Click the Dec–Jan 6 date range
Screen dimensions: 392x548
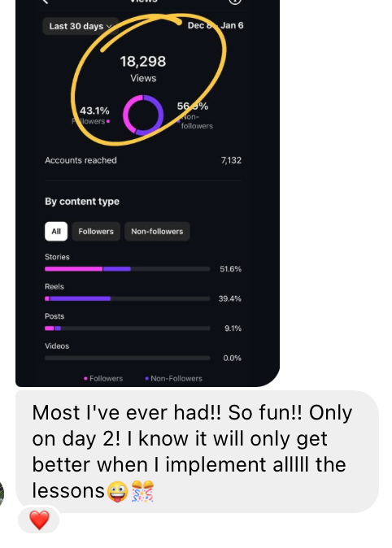pyautogui.click(x=216, y=25)
